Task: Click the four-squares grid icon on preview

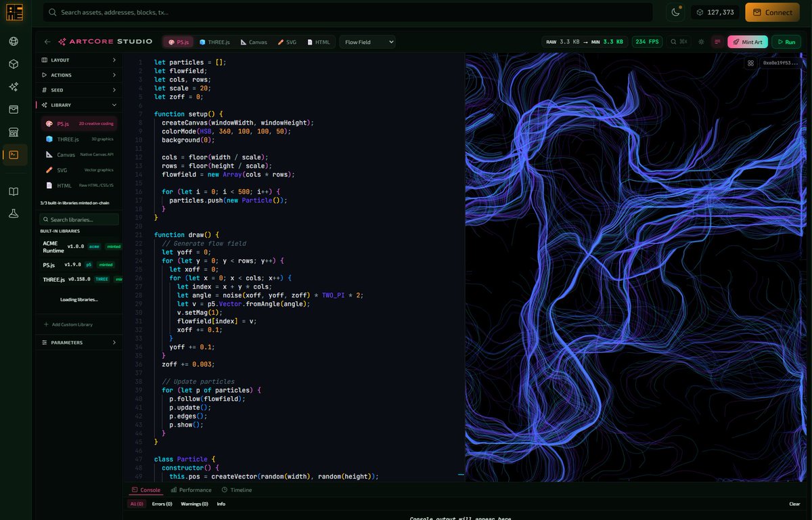Action: (750, 63)
